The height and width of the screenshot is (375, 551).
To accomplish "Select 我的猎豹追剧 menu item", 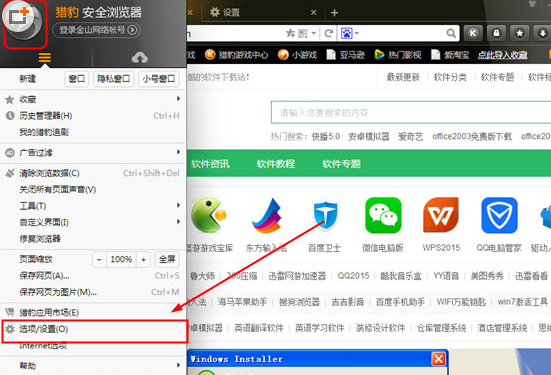I will coord(93,132).
